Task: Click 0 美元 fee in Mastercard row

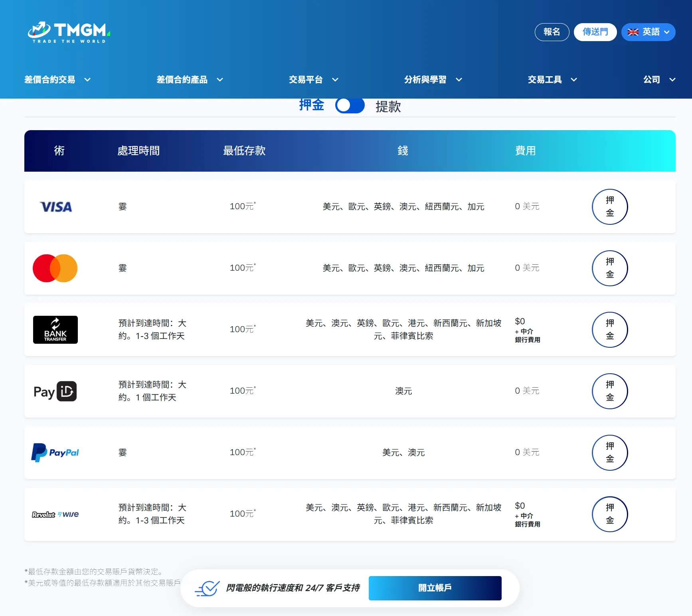Action: point(527,268)
